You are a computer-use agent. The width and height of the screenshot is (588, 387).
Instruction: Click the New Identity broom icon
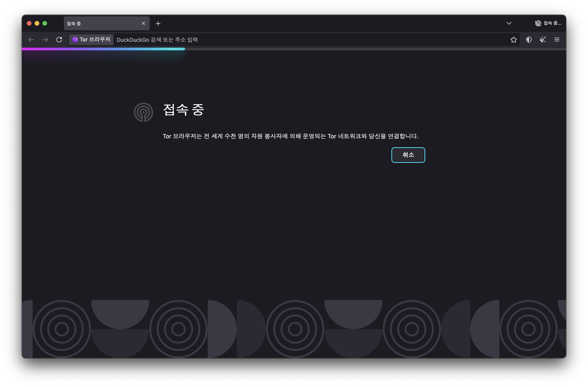543,40
